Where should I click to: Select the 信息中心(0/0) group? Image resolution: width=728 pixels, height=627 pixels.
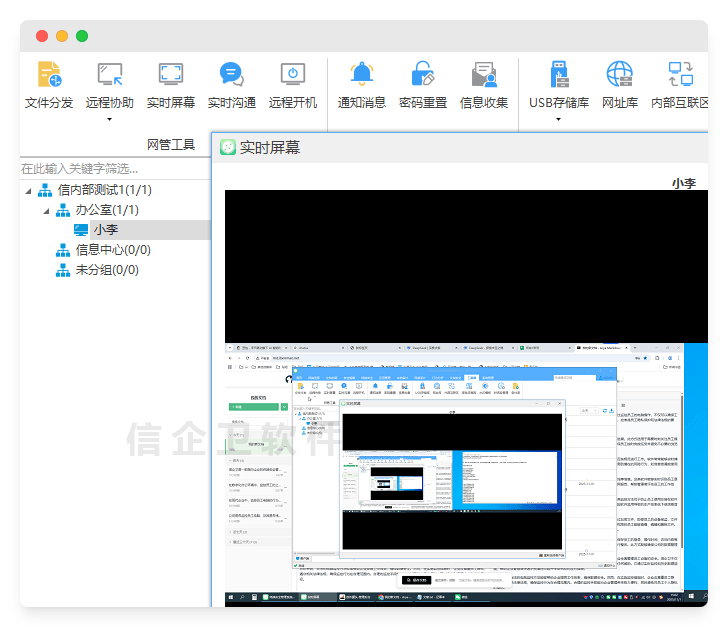coord(113,250)
